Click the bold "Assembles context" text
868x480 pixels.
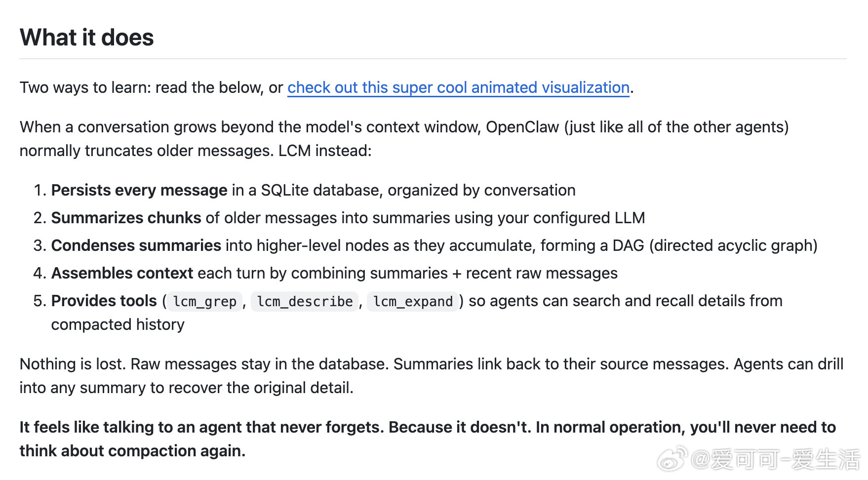click(122, 273)
